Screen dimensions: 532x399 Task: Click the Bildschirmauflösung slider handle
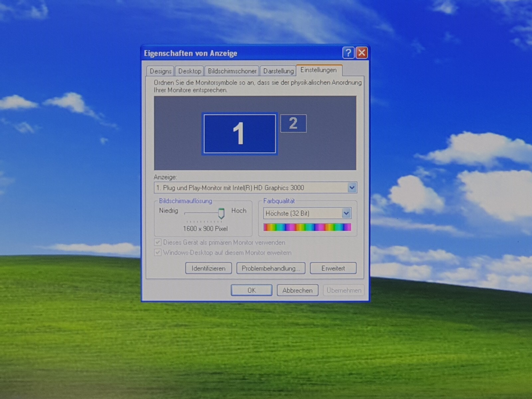coord(221,213)
